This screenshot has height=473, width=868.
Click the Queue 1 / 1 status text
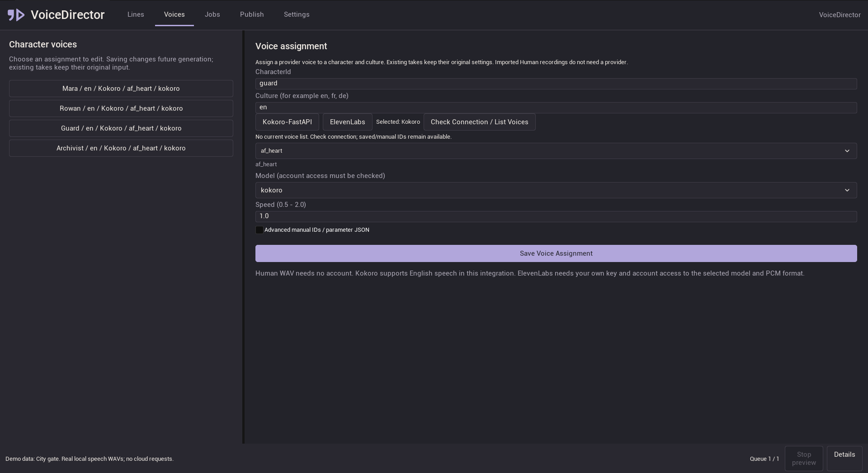(764, 459)
